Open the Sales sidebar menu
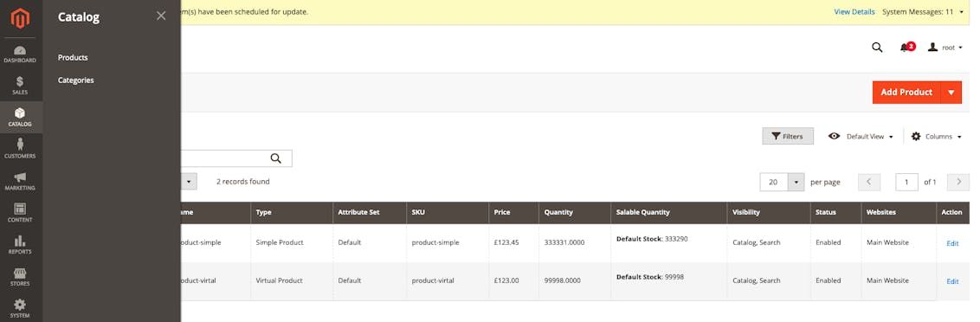The width and height of the screenshot is (980, 322). click(20, 86)
